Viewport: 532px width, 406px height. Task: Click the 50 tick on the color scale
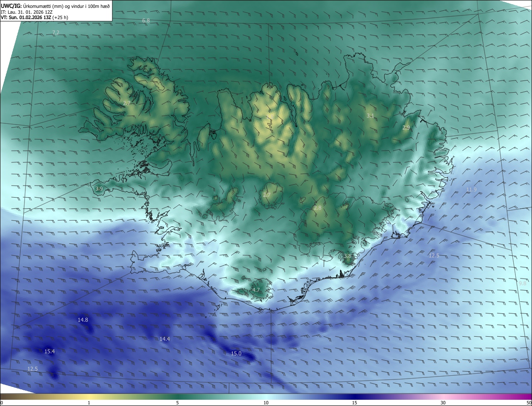(529, 403)
